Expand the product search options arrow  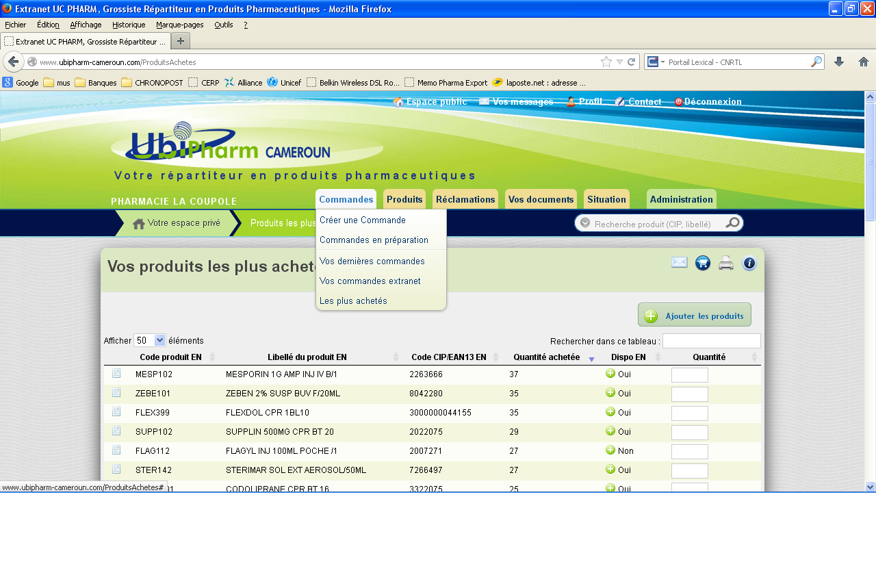585,223
